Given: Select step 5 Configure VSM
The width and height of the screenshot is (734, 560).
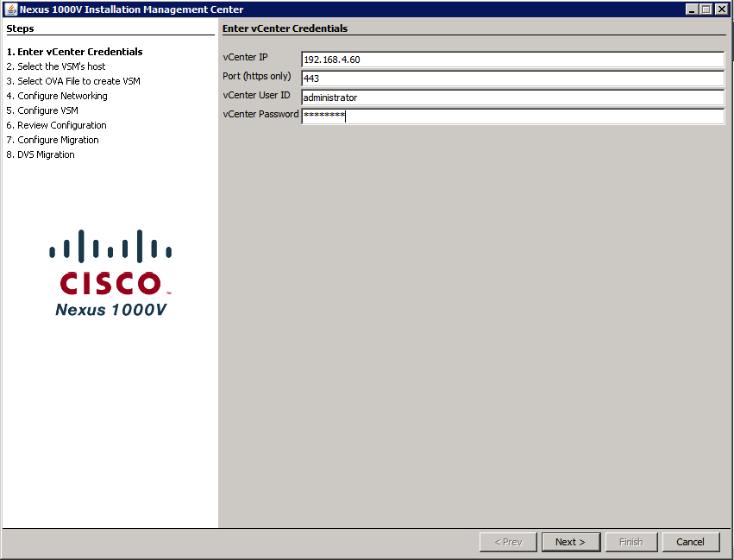Looking at the screenshot, I should click(42, 110).
